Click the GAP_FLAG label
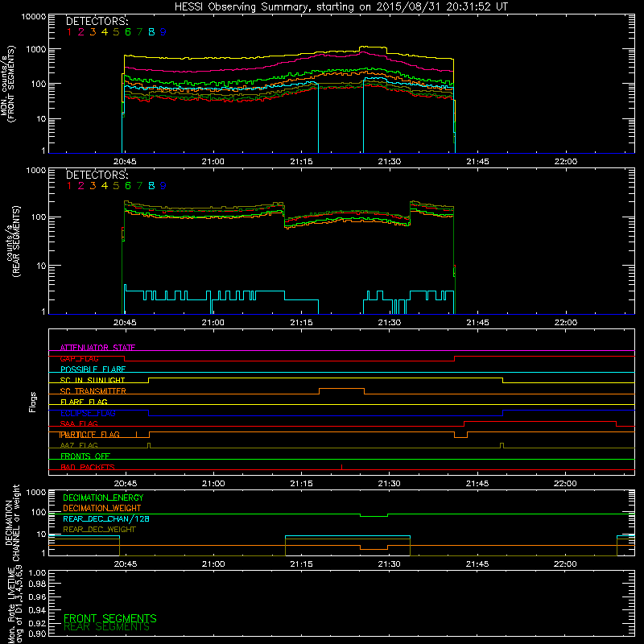Image resolution: width=644 pixels, height=644 pixels. (79, 358)
